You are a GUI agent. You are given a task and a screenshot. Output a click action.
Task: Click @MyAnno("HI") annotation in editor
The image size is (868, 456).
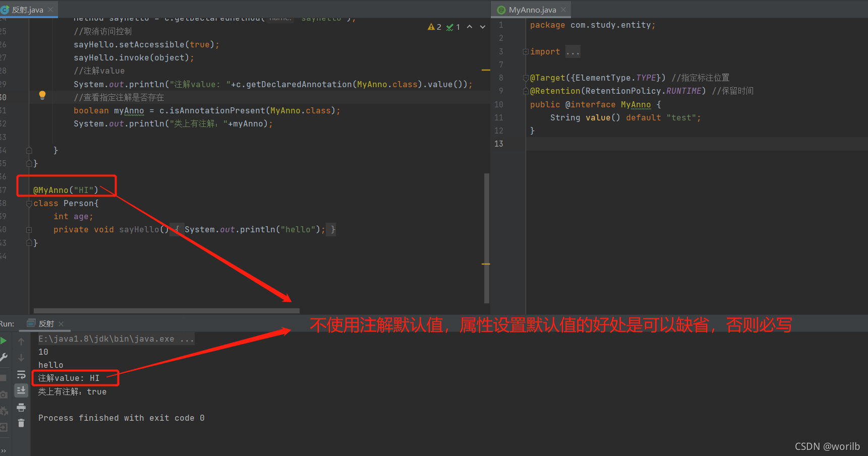point(66,190)
